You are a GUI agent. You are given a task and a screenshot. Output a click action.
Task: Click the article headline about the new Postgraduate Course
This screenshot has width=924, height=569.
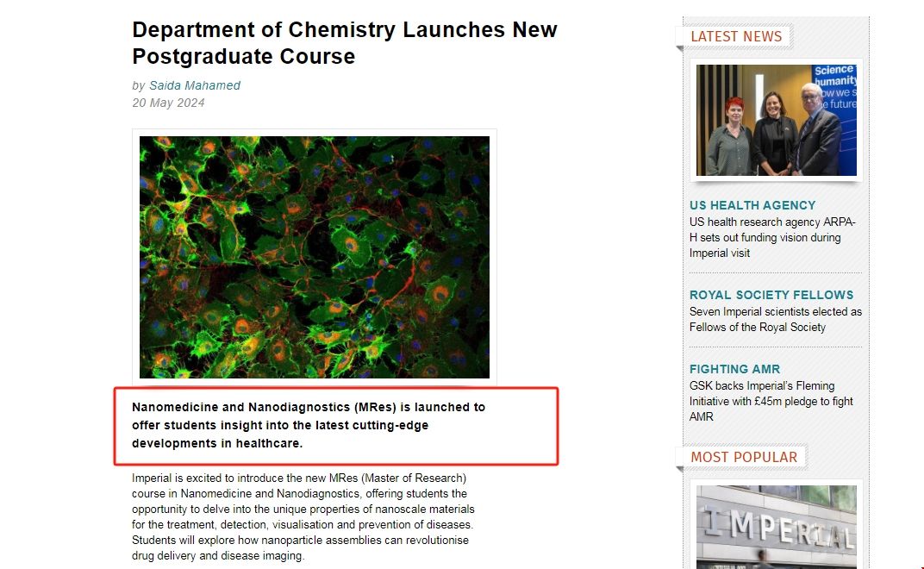click(x=344, y=43)
